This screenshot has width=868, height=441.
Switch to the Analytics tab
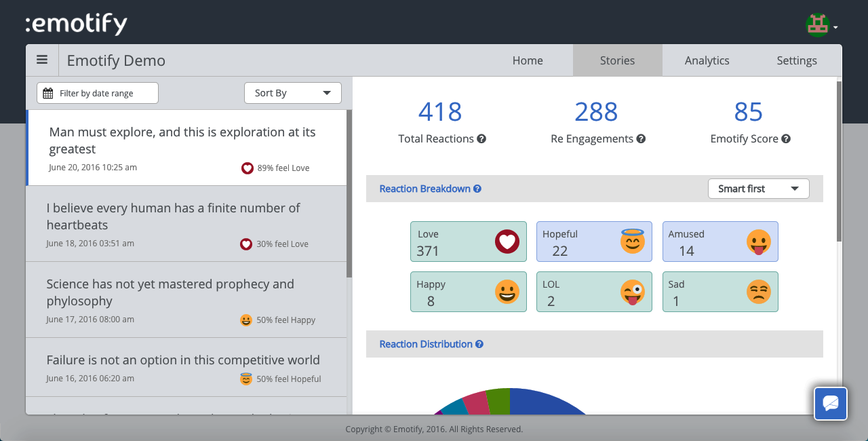coord(707,60)
